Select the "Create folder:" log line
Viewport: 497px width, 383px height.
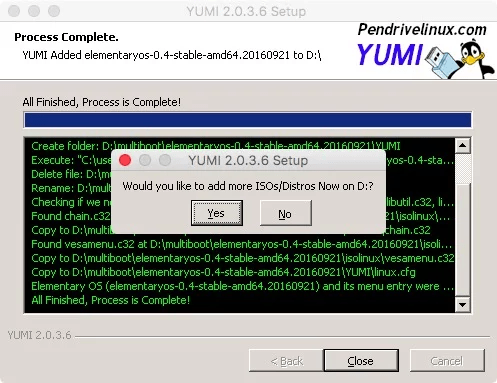click(x=216, y=146)
